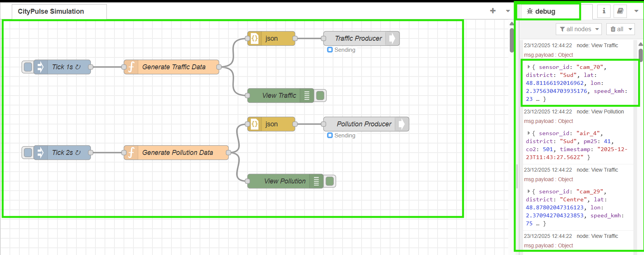Click the bug icon on debug tab

(530, 11)
